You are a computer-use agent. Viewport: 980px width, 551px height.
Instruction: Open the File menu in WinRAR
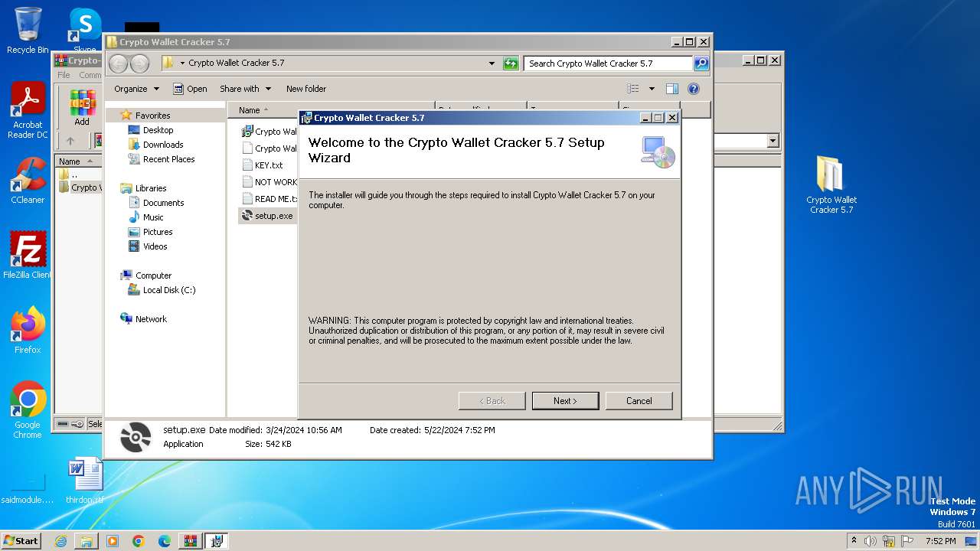tap(64, 75)
